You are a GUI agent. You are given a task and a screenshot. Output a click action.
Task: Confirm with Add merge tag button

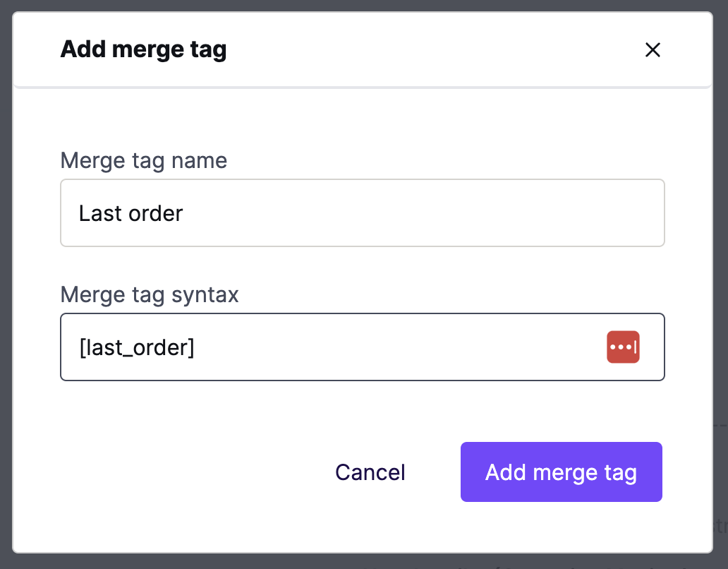(561, 472)
